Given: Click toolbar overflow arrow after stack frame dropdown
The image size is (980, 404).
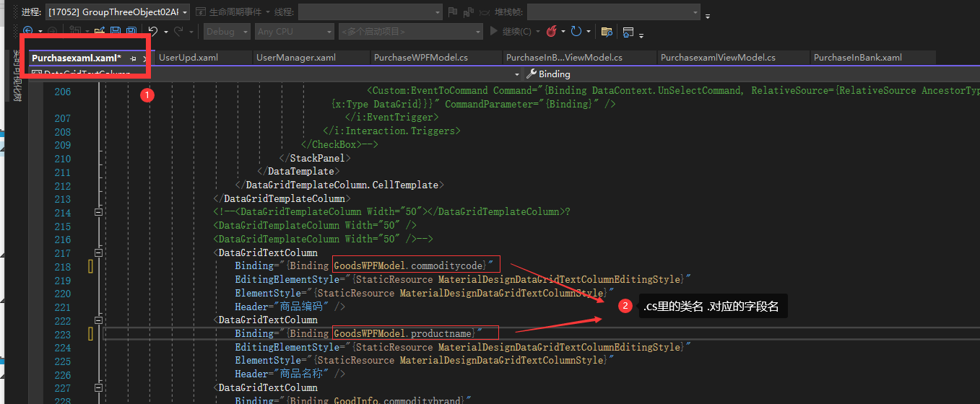Looking at the screenshot, I should (x=708, y=15).
